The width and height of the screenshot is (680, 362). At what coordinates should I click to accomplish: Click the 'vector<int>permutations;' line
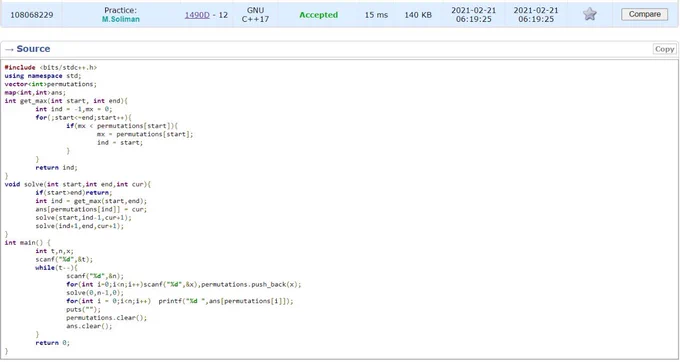click(x=51, y=84)
